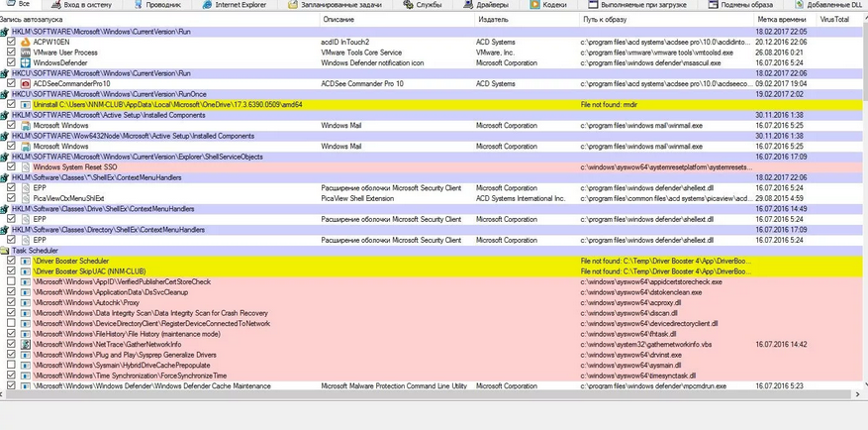Sort by the Метка времени column header

[786, 20]
